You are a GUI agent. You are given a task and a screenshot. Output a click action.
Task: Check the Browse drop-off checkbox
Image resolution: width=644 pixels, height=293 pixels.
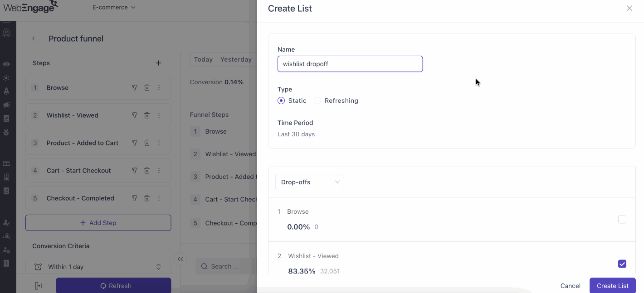[x=622, y=220]
